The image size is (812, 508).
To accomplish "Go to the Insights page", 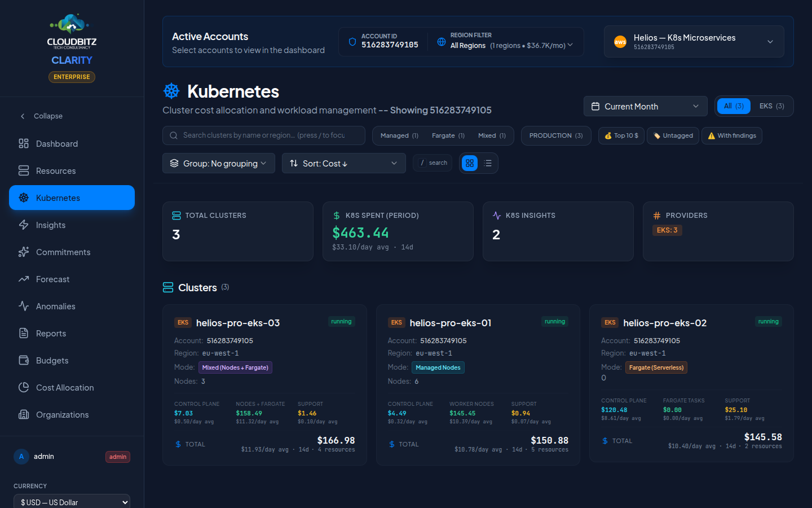I will click(x=72, y=225).
